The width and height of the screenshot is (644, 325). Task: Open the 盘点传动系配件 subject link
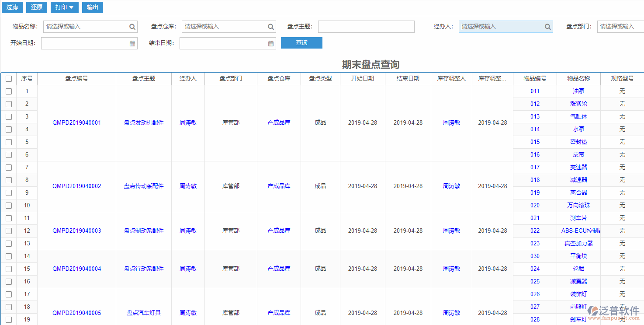(x=144, y=186)
